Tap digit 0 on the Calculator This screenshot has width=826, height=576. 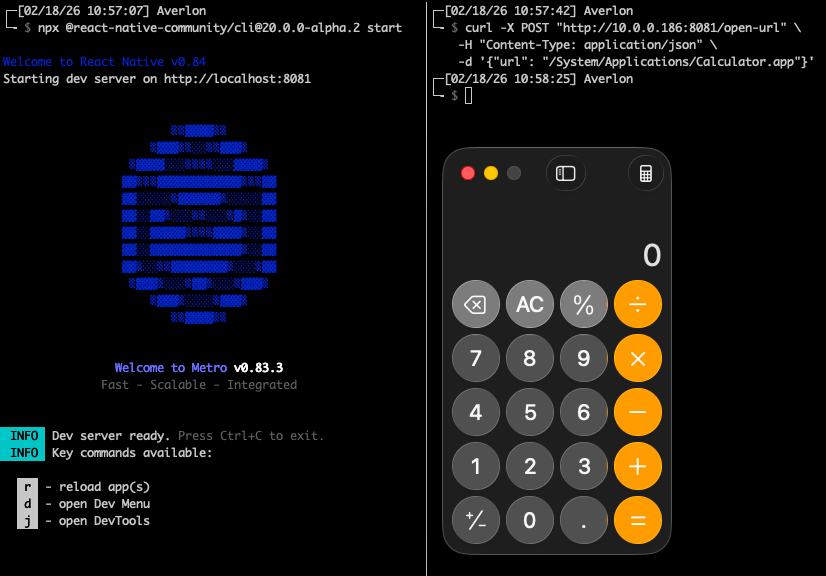(x=530, y=520)
